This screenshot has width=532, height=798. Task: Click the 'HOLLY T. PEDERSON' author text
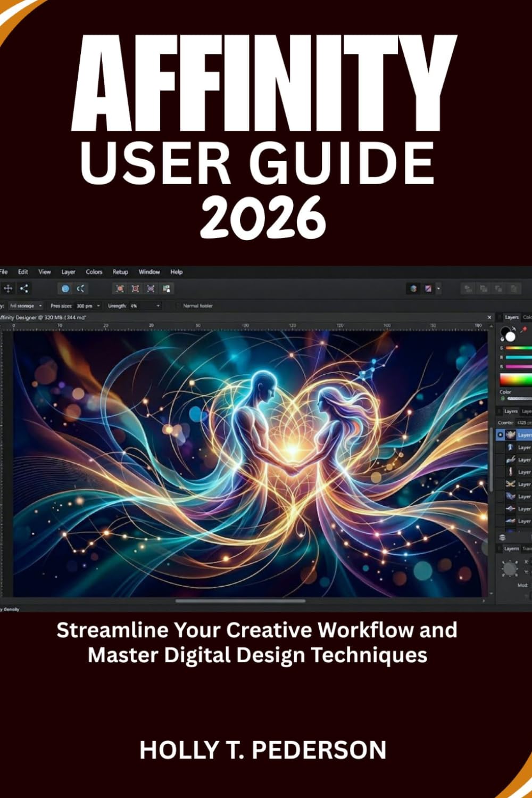pyautogui.click(x=263, y=750)
